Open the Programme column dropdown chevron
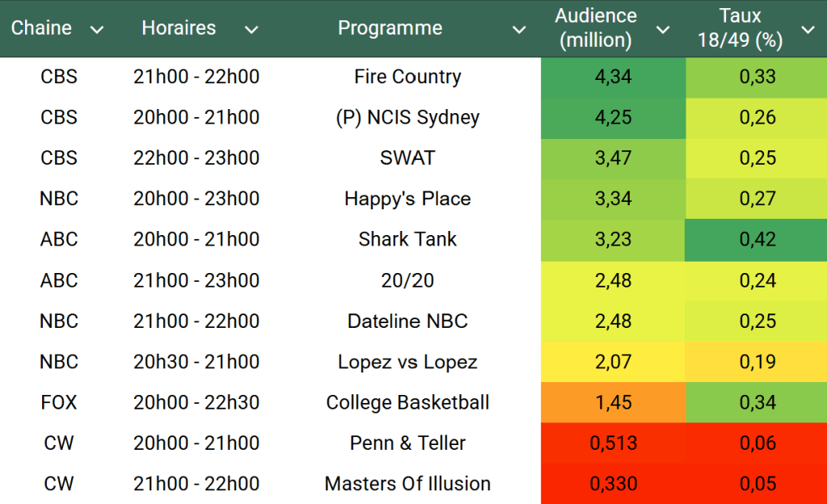 (519, 30)
